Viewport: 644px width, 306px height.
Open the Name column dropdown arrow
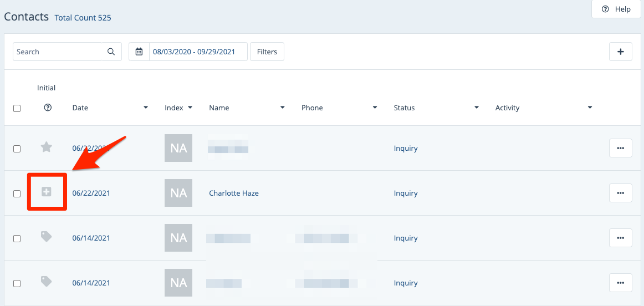point(283,108)
